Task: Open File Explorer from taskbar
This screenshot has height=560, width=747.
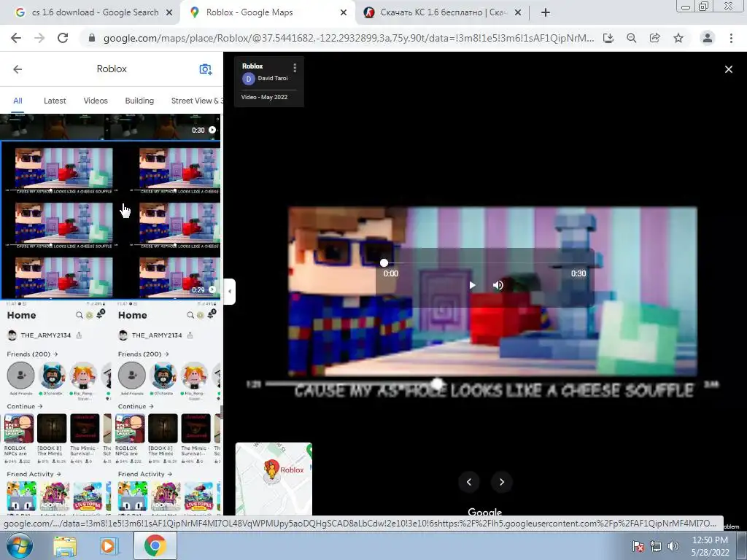Action: pyautogui.click(x=65, y=546)
